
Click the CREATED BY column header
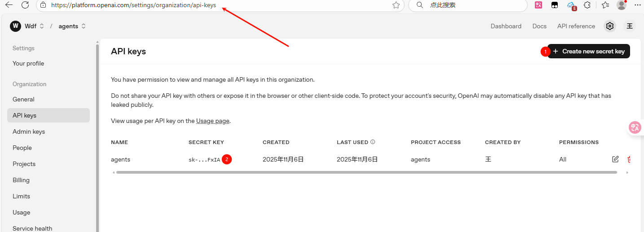(503, 142)
